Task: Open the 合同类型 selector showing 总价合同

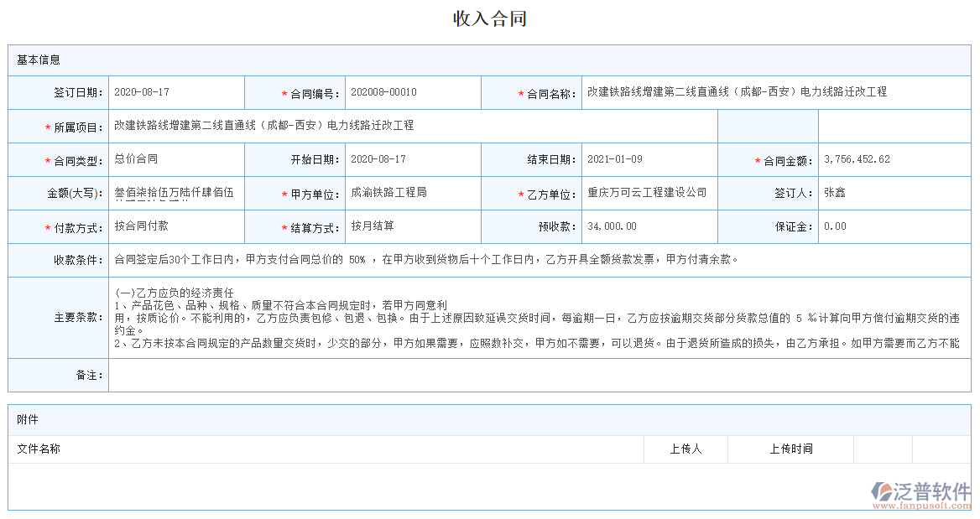Action: pyautogui.click(x=176, y=159)
